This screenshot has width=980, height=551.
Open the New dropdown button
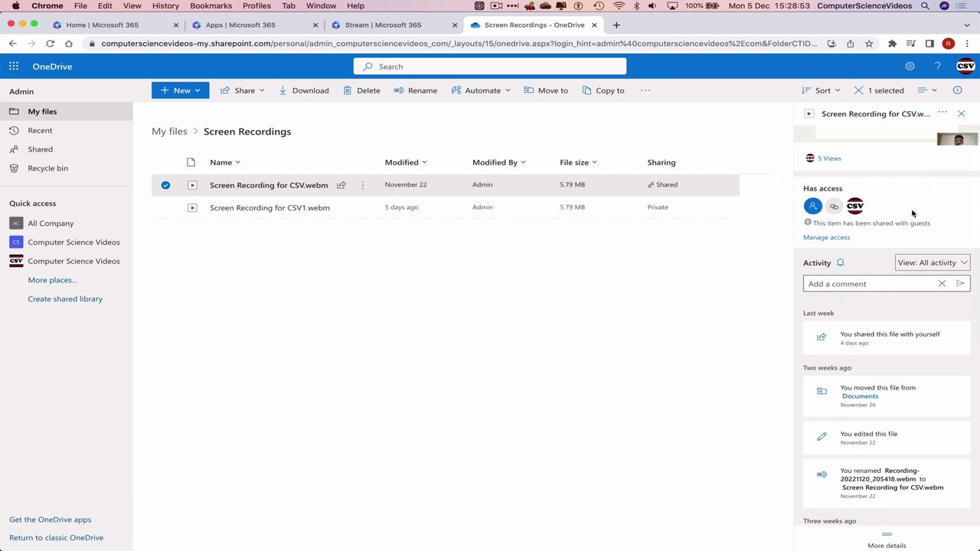click(180, 90)
